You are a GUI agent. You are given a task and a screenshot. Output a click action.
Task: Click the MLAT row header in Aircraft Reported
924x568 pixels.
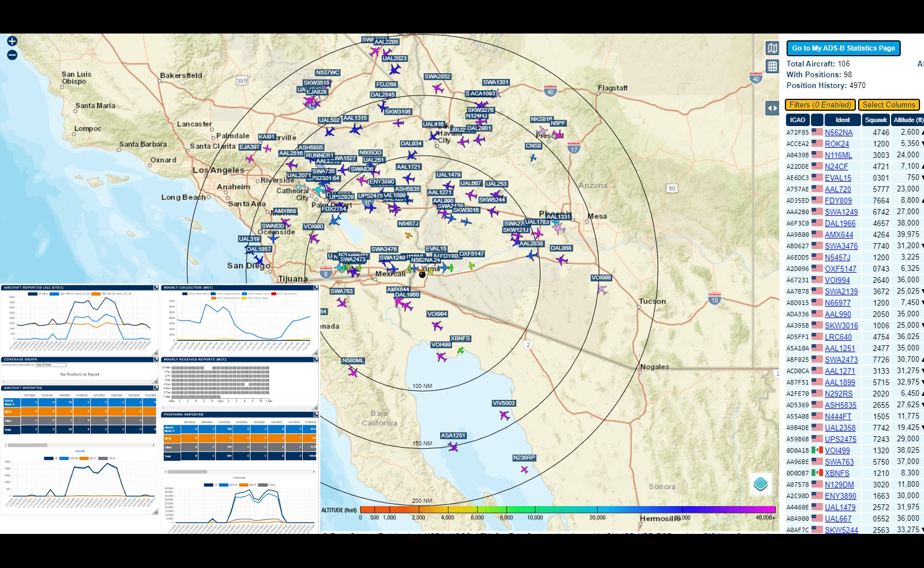(x=11, y=411)
